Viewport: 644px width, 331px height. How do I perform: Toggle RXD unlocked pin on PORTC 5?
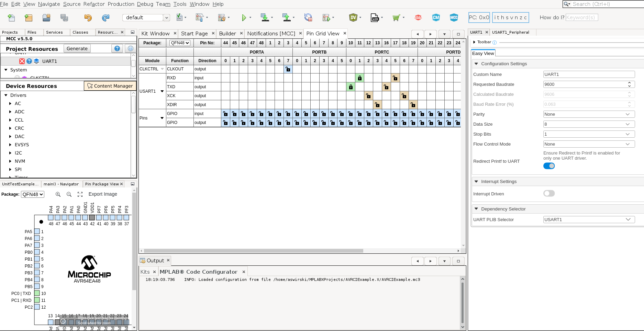click(x=395, y=78)
